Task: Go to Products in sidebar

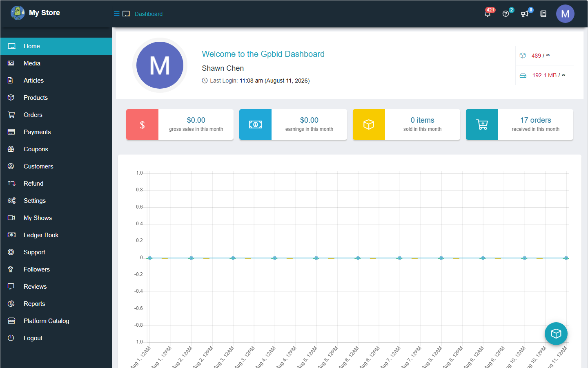Action: pyautogui.click(x=56, y=98)
